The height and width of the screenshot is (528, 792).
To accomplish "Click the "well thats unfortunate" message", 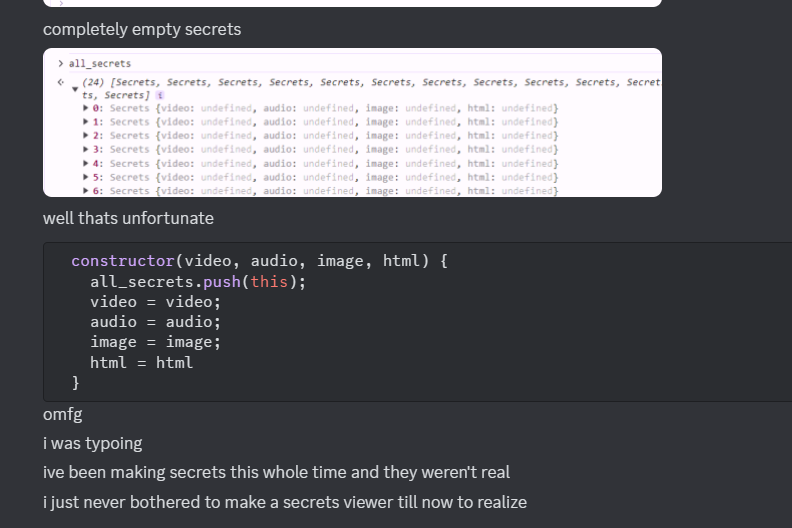I will (128, 218).
